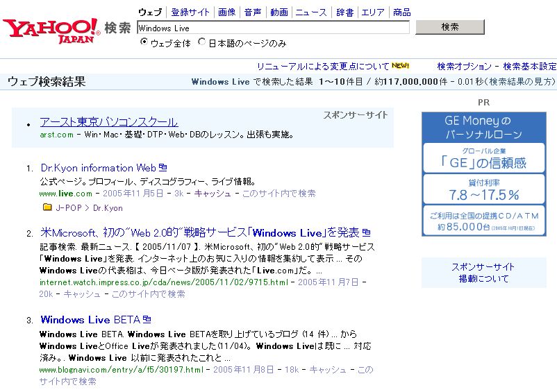The height and width of the screenshot is (392, 557).
Task: Open cached copy of internet.watch.impress result
Action: tap(82, 293)
